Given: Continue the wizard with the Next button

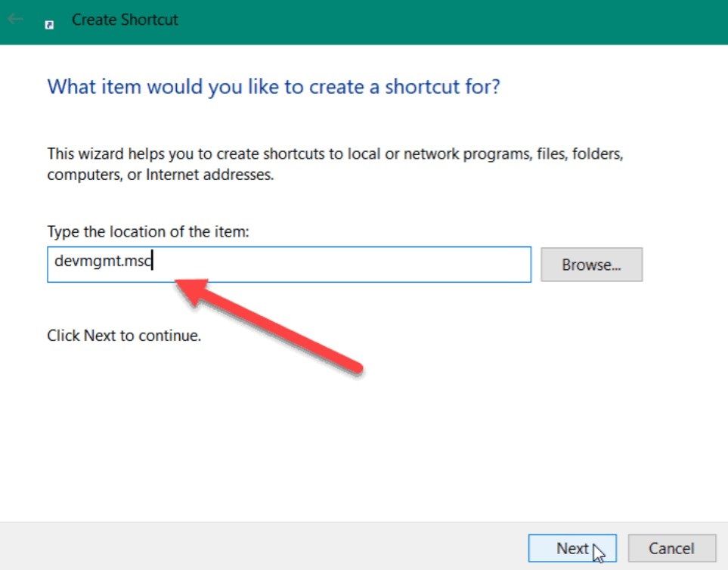Looking at the screenshot, I should click(572, 549).
